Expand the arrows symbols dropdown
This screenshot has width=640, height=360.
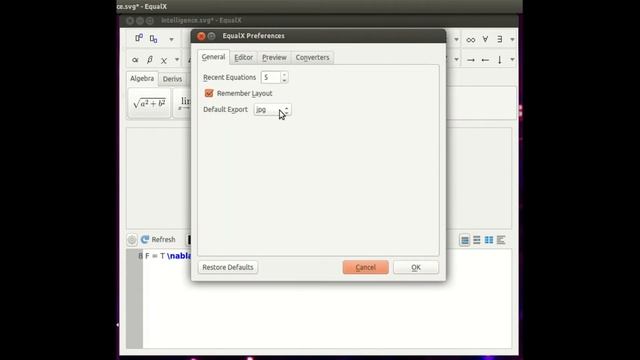512,60
